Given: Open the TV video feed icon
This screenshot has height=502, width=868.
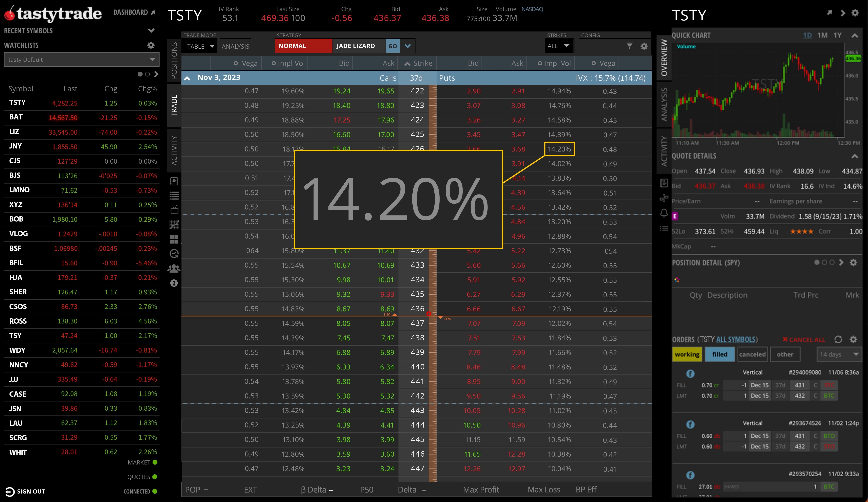Looking at the screenshot, I should pos(174,210).
